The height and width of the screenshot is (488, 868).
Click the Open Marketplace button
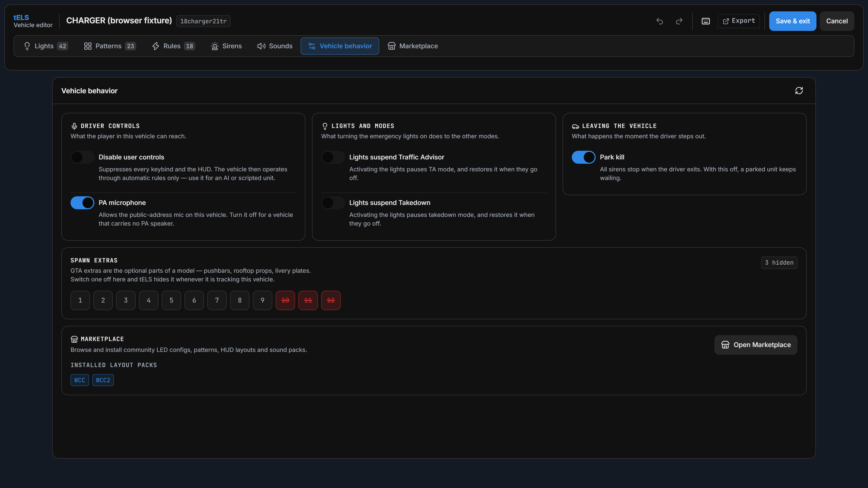point(756,345)
